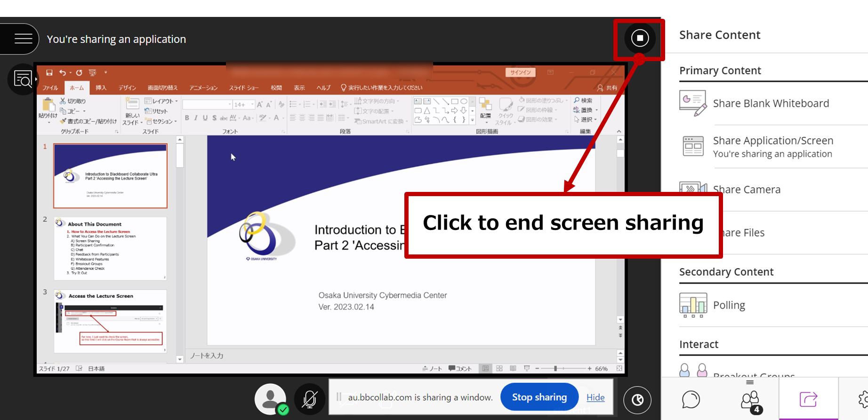Image resolution: width=868 pixels, height=420 pixels.
Task: Click the Hide link in sharing bar
Action: click(x=595, y=397)
